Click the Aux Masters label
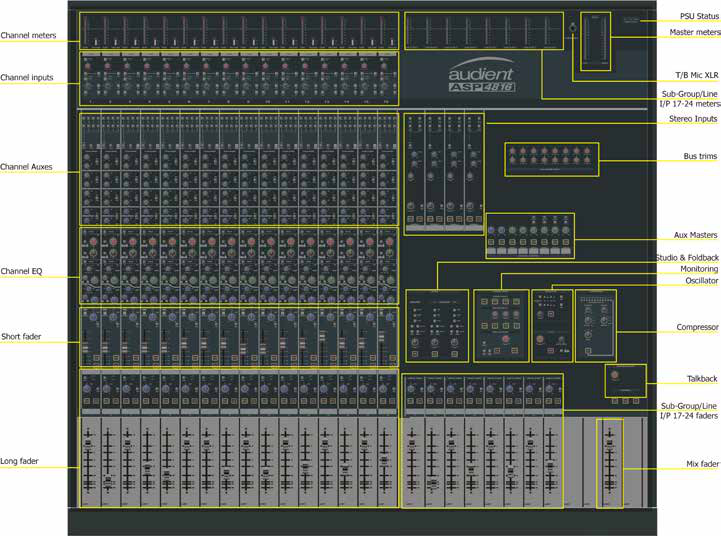 point(695,235)
